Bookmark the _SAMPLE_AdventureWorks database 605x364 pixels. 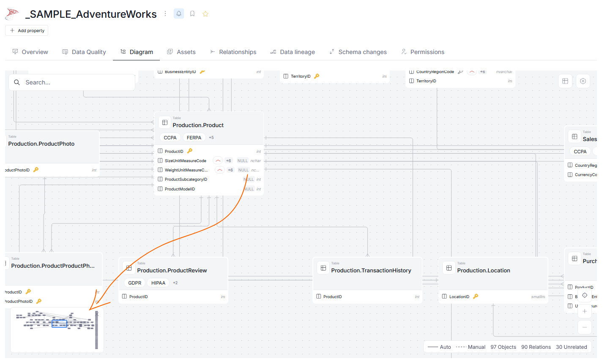pyautogui.click(x=192, y=14)
